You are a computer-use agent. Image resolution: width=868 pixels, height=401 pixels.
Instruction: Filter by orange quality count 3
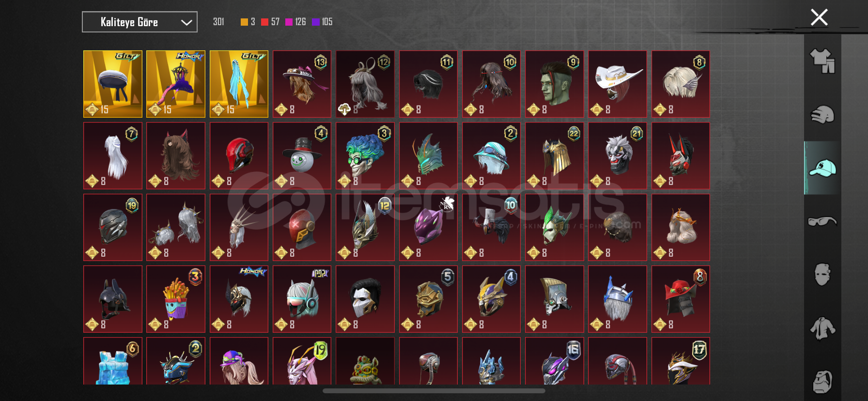[248, 22]
